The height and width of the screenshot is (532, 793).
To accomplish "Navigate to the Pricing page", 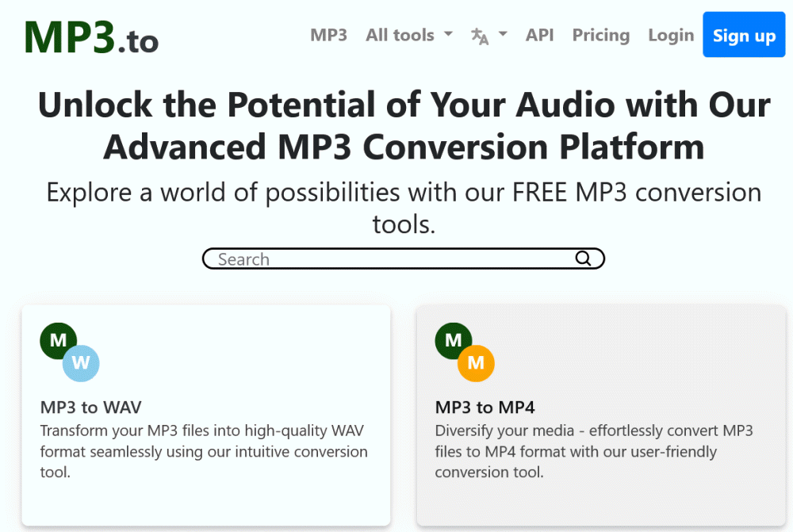I will pyautogui.click(x=600, y=36).
